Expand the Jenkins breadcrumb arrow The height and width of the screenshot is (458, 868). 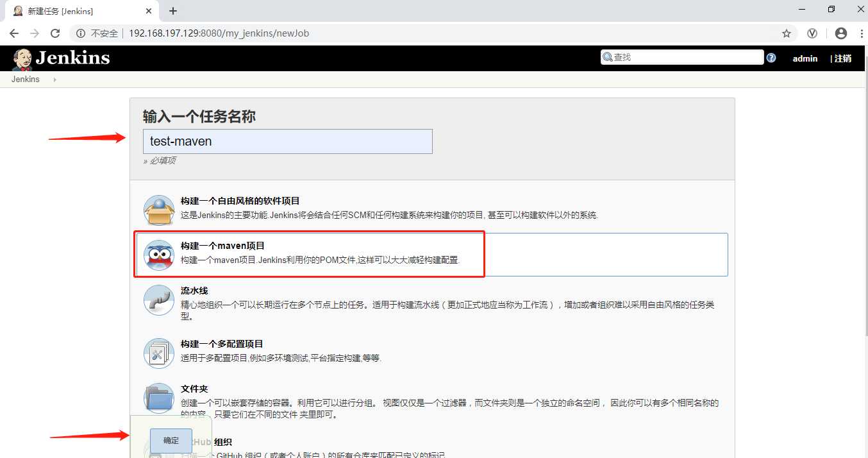[54, 80]
